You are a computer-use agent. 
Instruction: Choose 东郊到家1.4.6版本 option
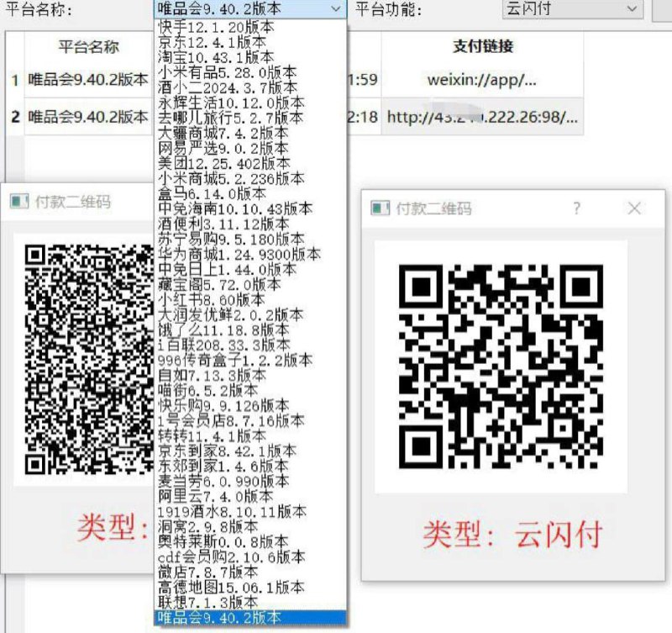tap(249, 466)
